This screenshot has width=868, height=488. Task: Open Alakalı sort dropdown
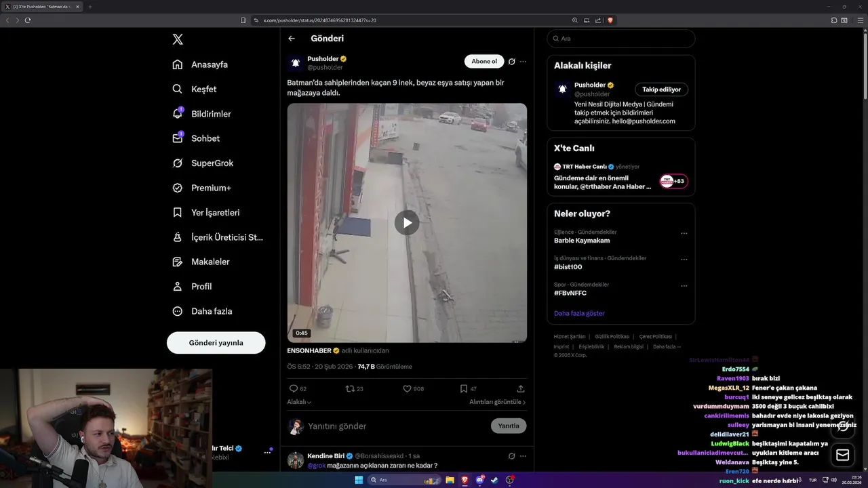(299, 402)
